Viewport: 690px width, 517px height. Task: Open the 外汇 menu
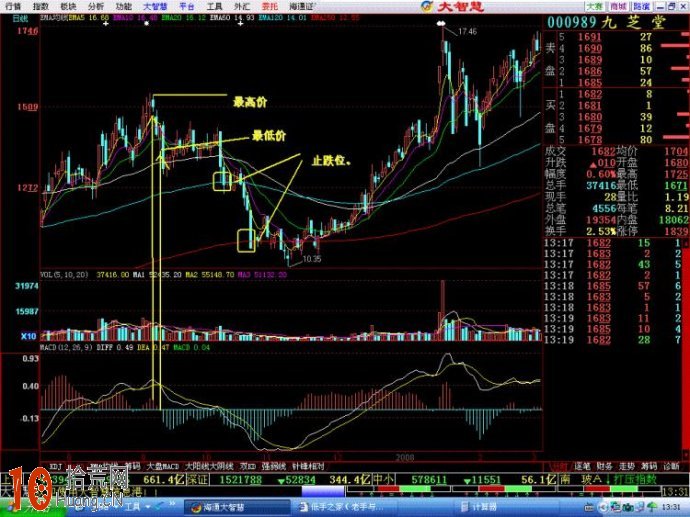[x=242, y=6]
